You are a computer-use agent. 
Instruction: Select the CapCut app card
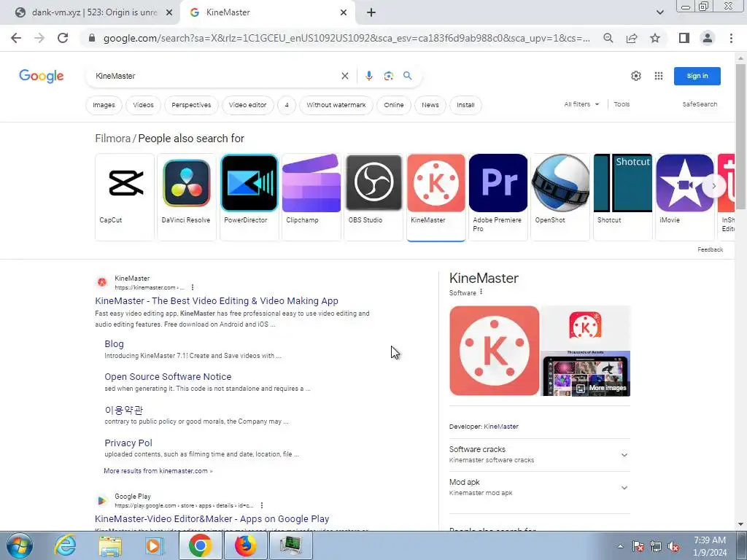pos(125,197)
